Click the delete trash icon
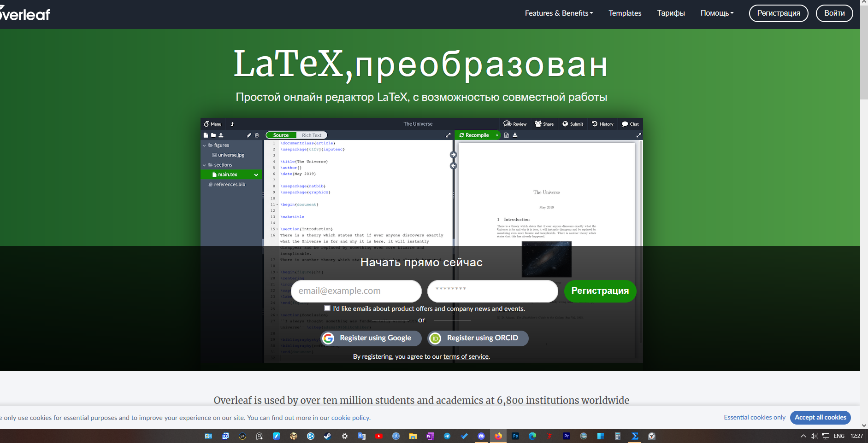The height and width of the screenshot is (443, 868). (257, 135)
